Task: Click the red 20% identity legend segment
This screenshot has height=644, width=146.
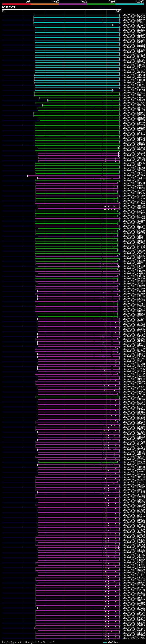Action: tap(16, 4)
